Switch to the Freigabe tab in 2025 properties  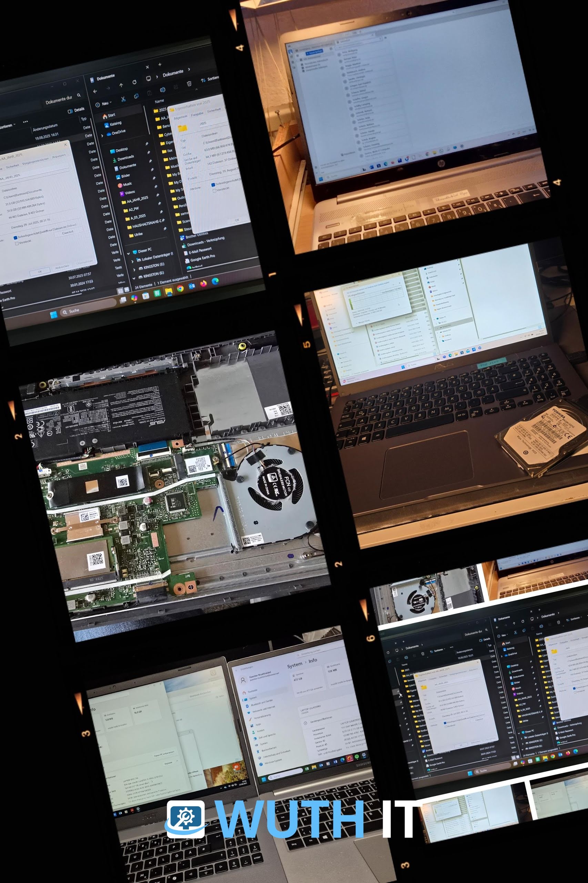197,114
